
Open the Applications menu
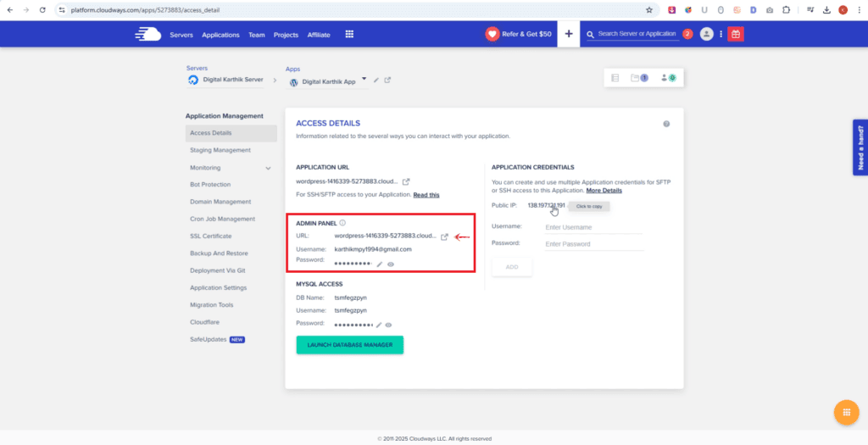point(220,35)
